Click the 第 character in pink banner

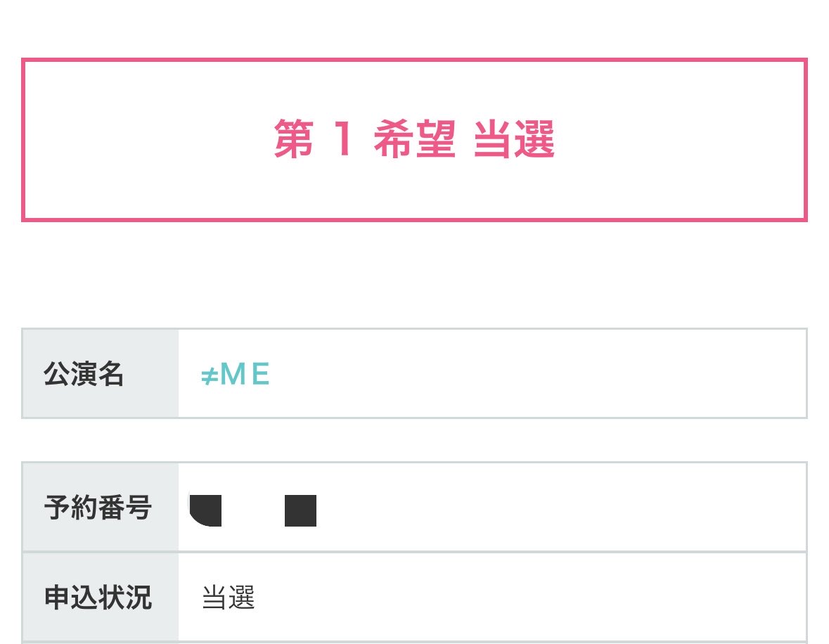[294, 139]
